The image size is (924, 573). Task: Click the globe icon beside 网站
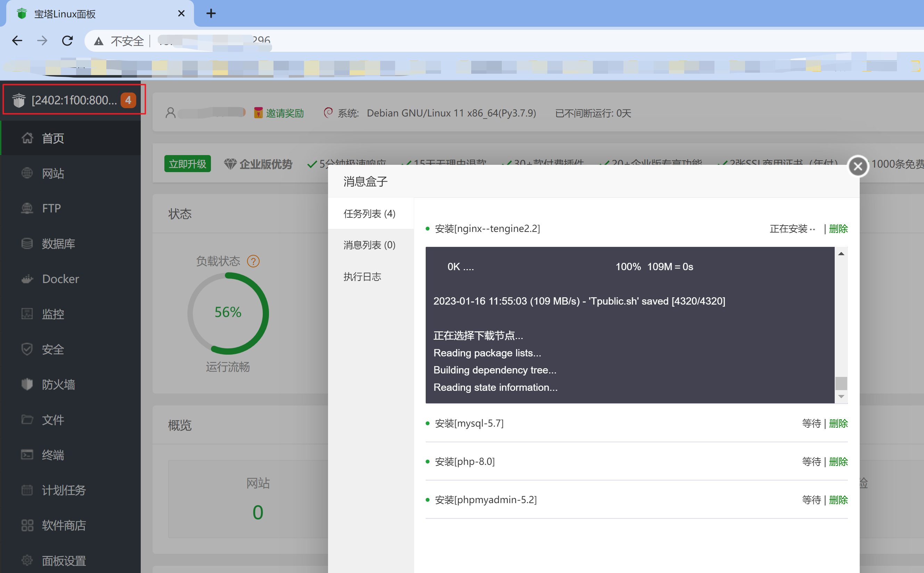[27, 173]
